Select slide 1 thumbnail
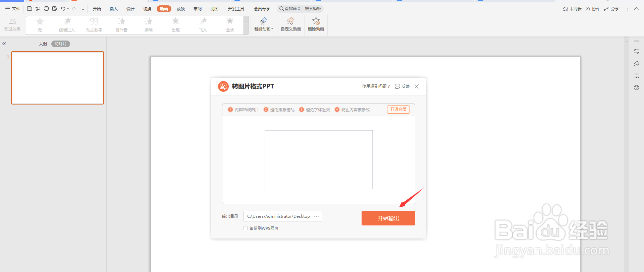The image size is (644, 272). [58, 78]
